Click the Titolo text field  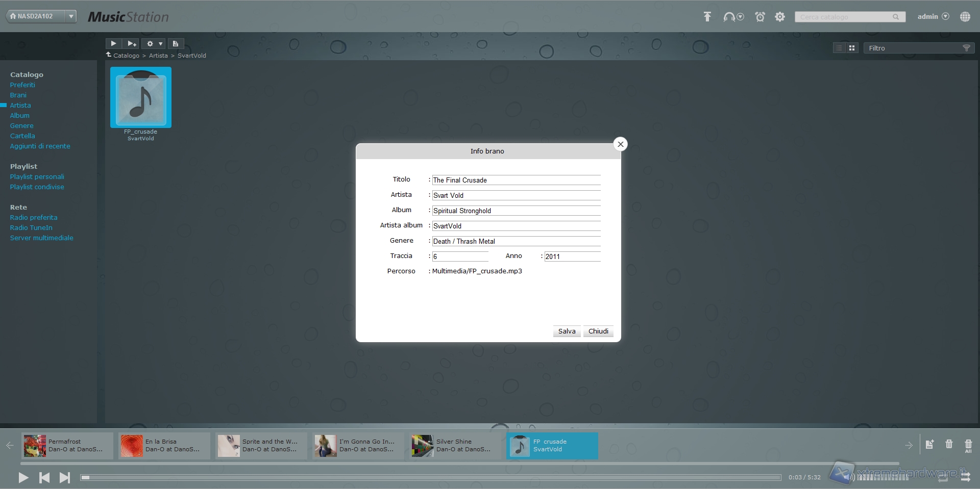[516, 180]
